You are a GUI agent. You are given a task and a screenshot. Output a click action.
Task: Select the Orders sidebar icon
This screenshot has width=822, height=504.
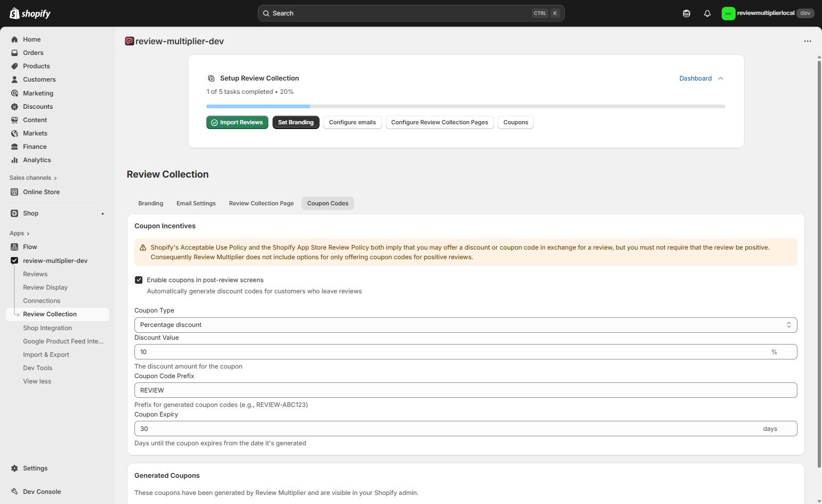click(x=14, y=52)
